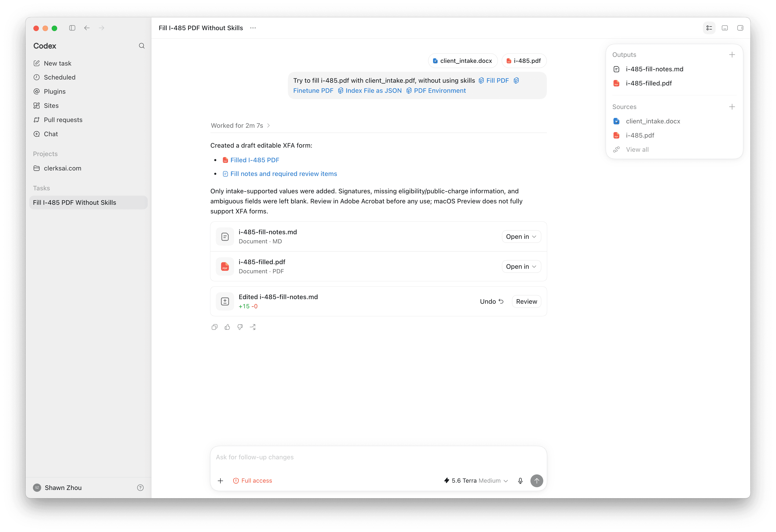Open the Filled I-485 PDF link

[x=254, y=160]
